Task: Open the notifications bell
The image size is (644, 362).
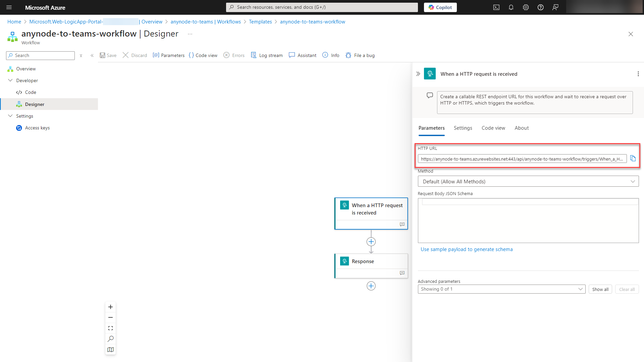Action: [x=511, y=7]
